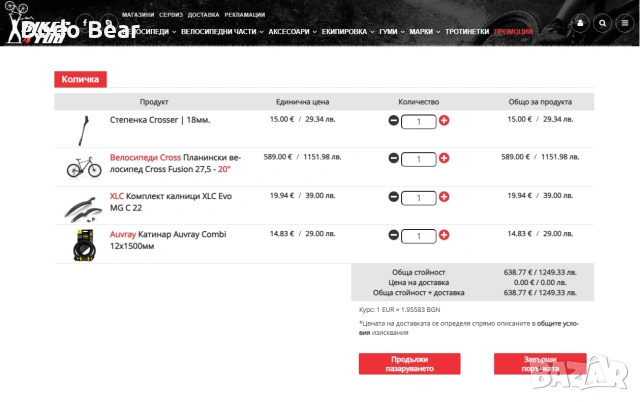Open the hamburger menu icon
The height and width of the screenshot is (402, 640).
624,23
